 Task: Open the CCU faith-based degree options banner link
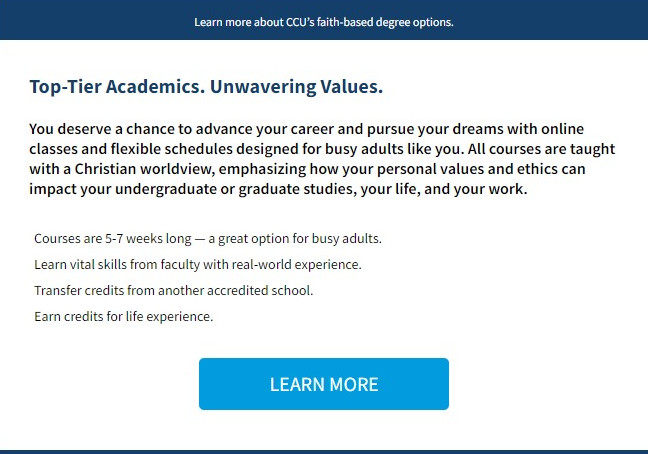[x=323, y=22]
